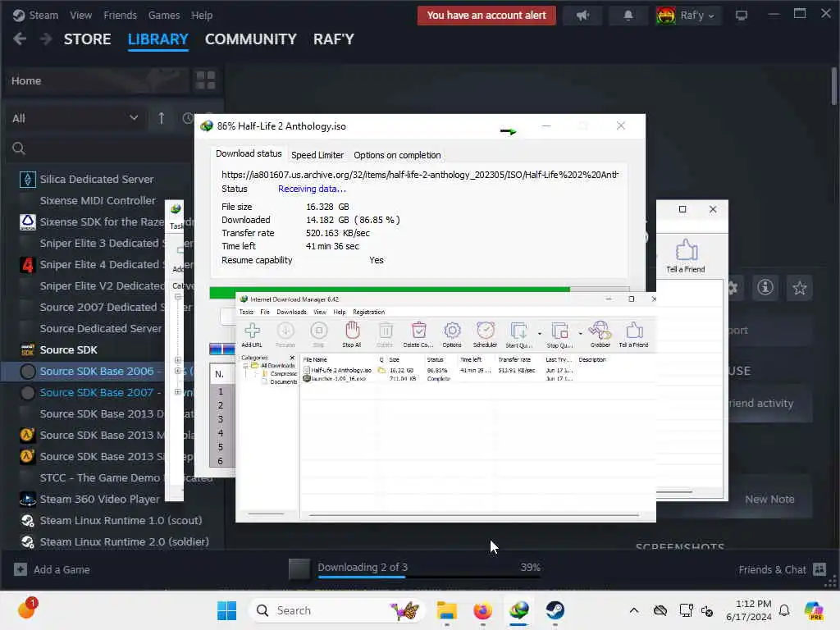The image size is (840, 630).
Task: Select the Download status tab
Action: tap(249, 153)
